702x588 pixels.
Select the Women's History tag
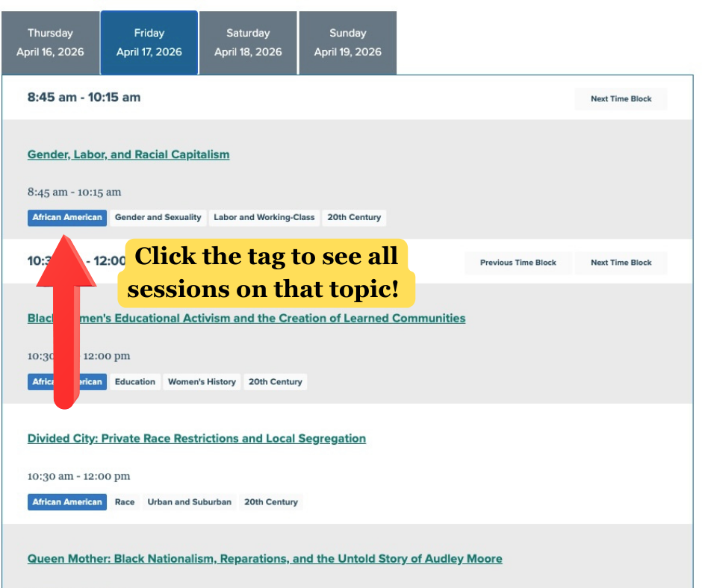tap(202, 382)
